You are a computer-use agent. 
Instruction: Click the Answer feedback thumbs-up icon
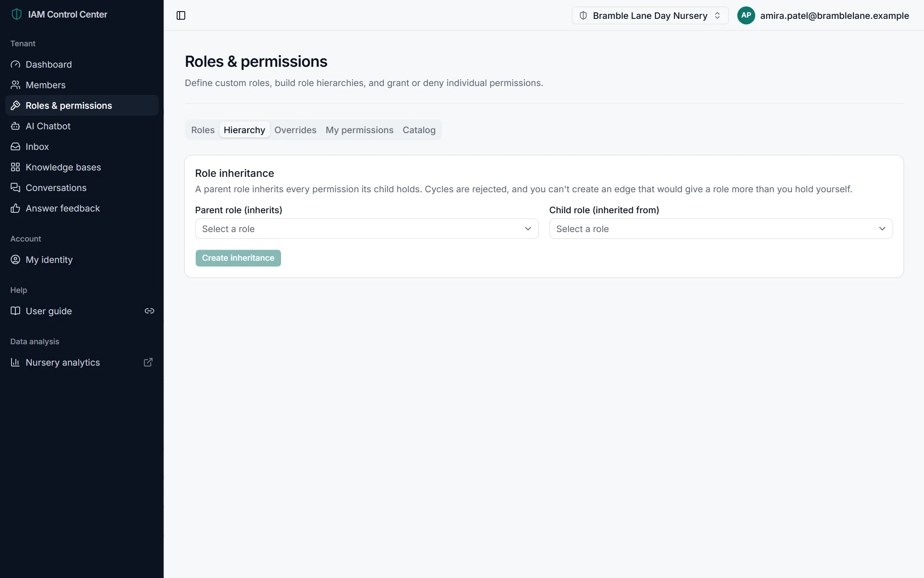coord(15,208)
